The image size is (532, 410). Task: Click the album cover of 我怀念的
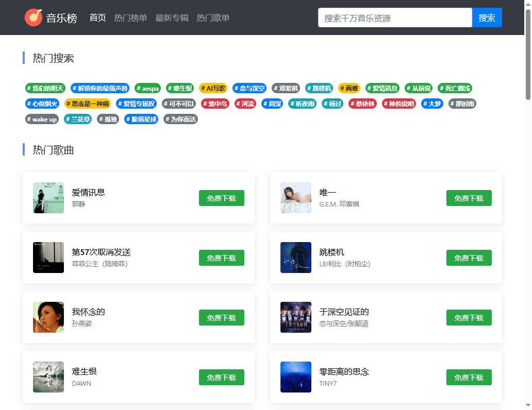(48, 317)
